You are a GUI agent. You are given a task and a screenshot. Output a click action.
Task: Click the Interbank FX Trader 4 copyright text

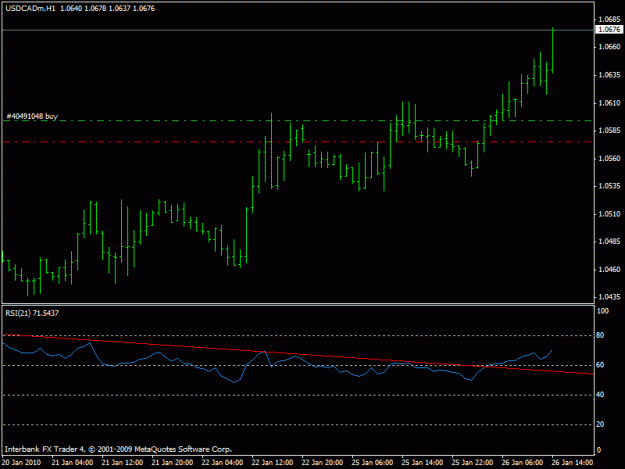pos(118,449)
